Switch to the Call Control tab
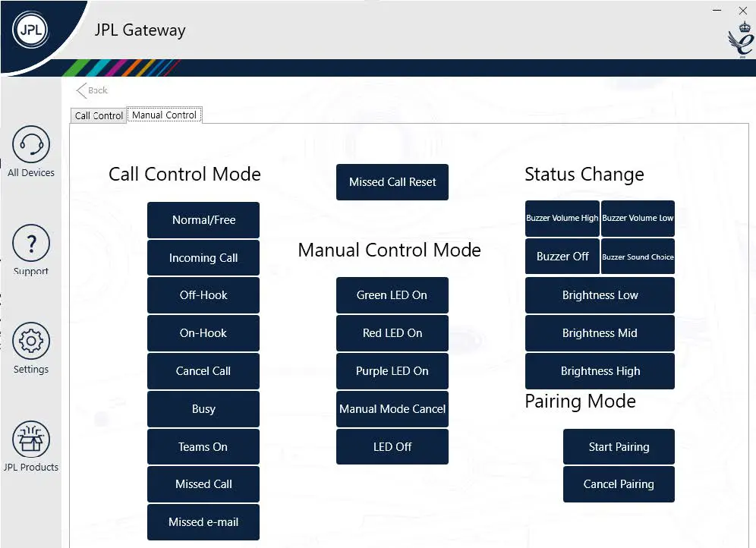Image resolution: width=756 pixels, height=548 pixels. click(99, 115)
